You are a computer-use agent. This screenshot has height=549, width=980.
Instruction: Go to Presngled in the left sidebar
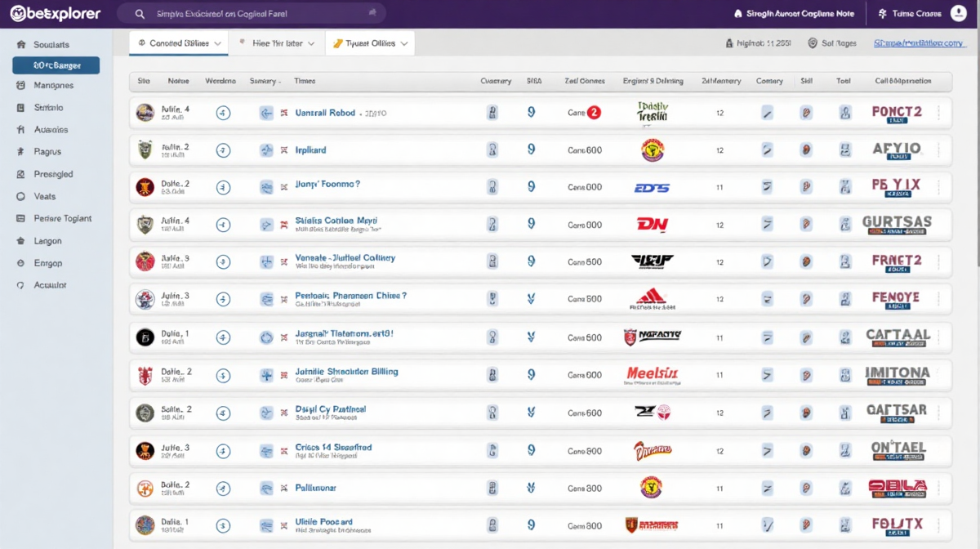[x=53, y=174]
